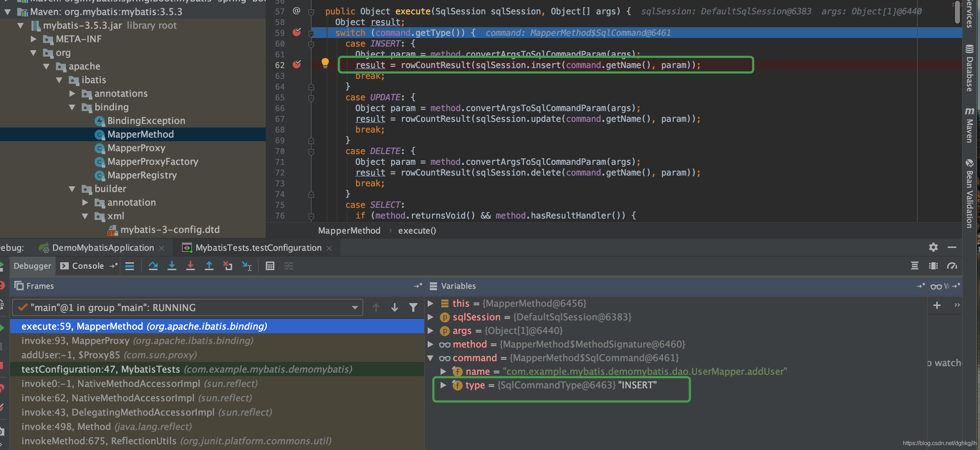The image size is (980, 450).
Task: Toggle the breakpoint on line 59
Action: pos(297,32)
